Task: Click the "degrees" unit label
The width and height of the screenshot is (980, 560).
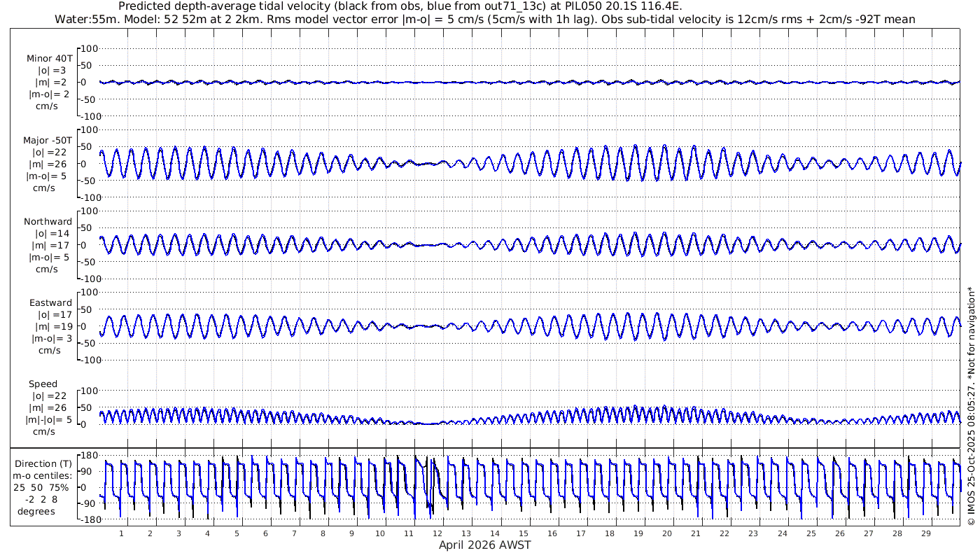Action: point(36,511)
